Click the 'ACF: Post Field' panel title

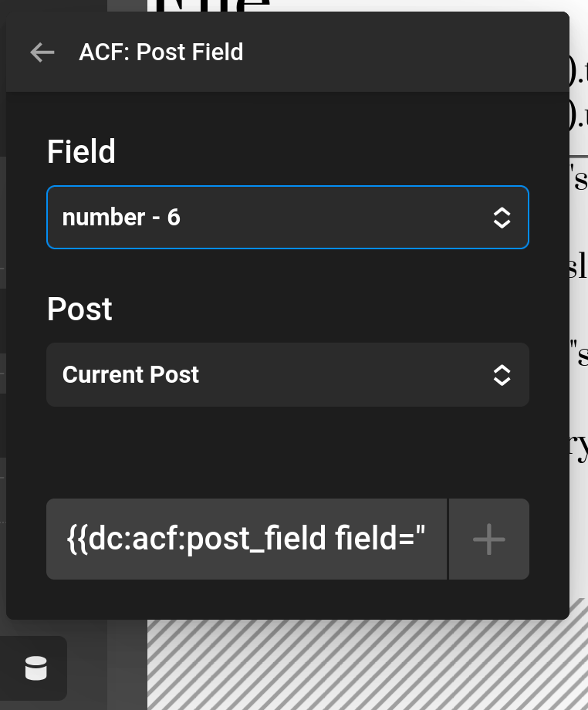tap(161, 52)
